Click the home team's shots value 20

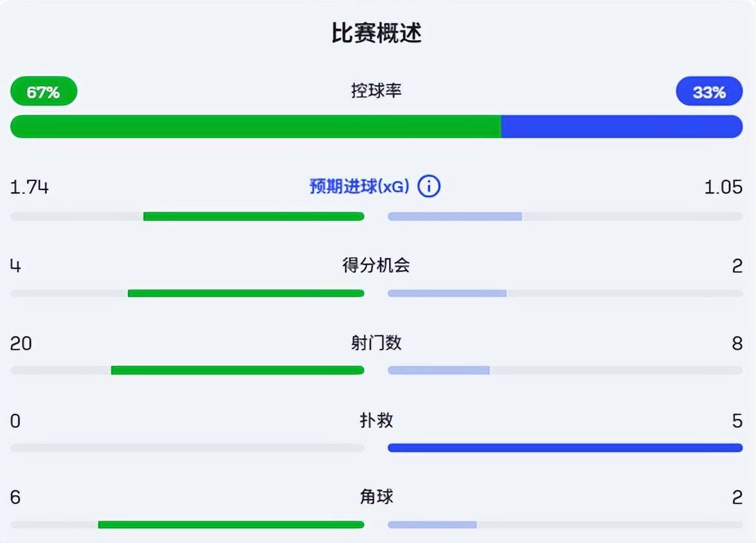(x=21, y=343)
